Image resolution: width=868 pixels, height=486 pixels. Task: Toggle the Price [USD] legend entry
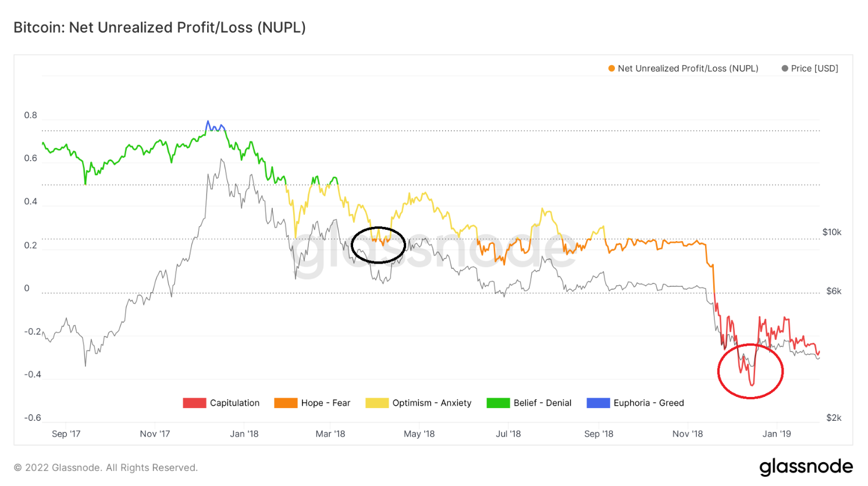[x=810, y=69]
